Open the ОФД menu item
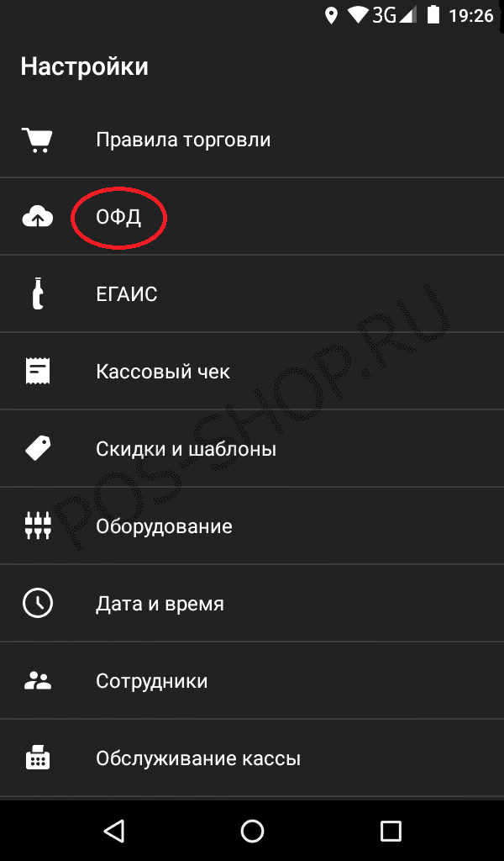This screenshot has height=861, width=504. click(252, 216)
